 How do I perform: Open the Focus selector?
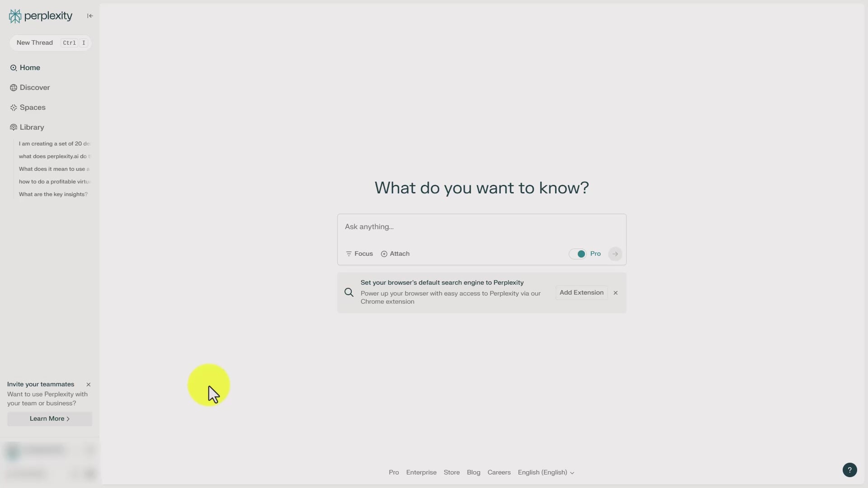click(x=359, y=254)
